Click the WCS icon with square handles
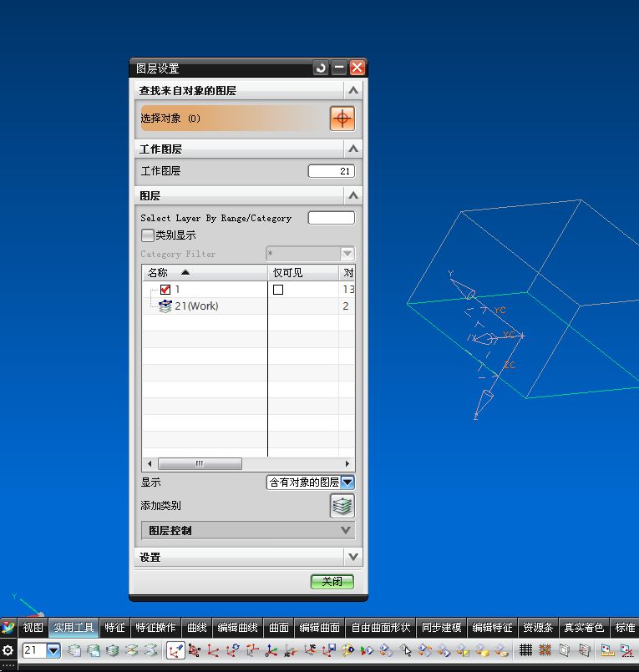Viewport: 639px width, 672px height. point(194,650)
